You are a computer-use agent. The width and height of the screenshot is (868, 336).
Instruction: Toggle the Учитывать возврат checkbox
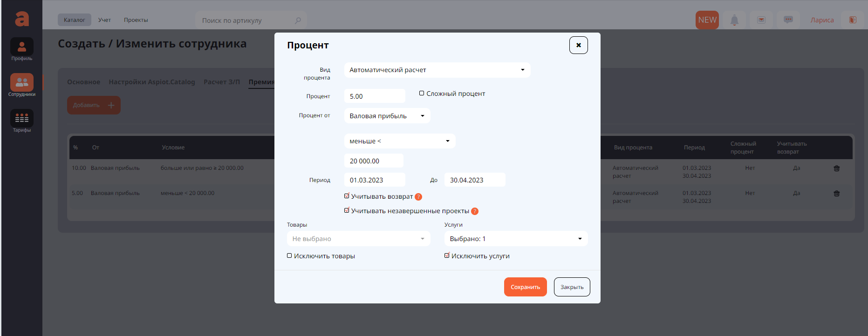click(x=347, y=196)
